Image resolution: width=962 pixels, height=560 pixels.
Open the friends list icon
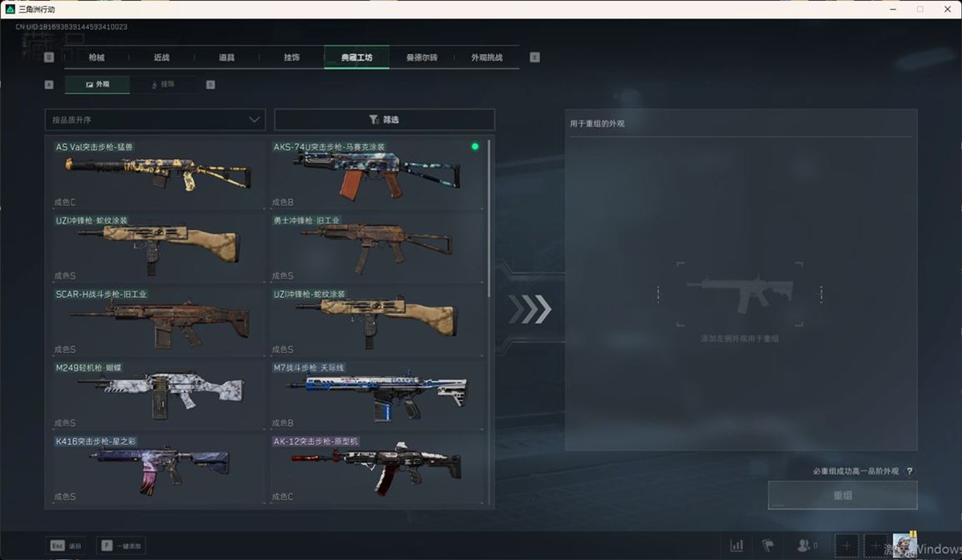pos(805,546)
